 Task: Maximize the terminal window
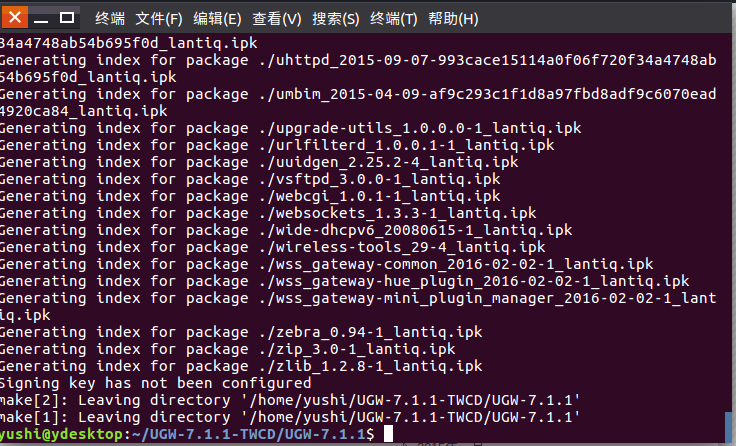tap(67, 18)
